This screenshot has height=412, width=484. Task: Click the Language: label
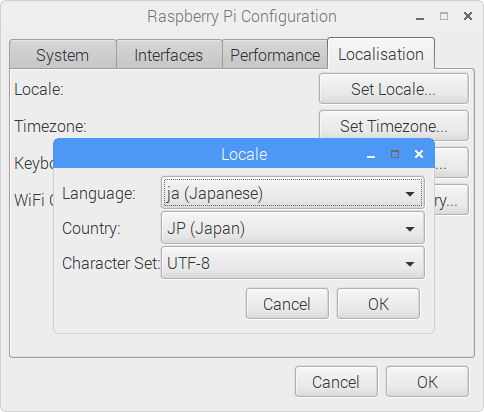[x=99, y=194]
